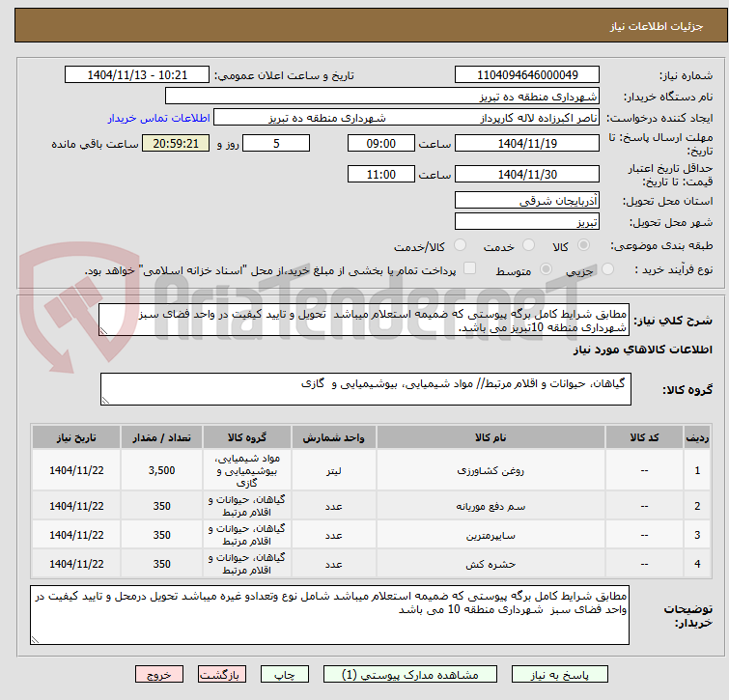This screenshot has height=700, width=729.
Task: Click the تاریخ نیاز column header
Action: coord(76,437)
